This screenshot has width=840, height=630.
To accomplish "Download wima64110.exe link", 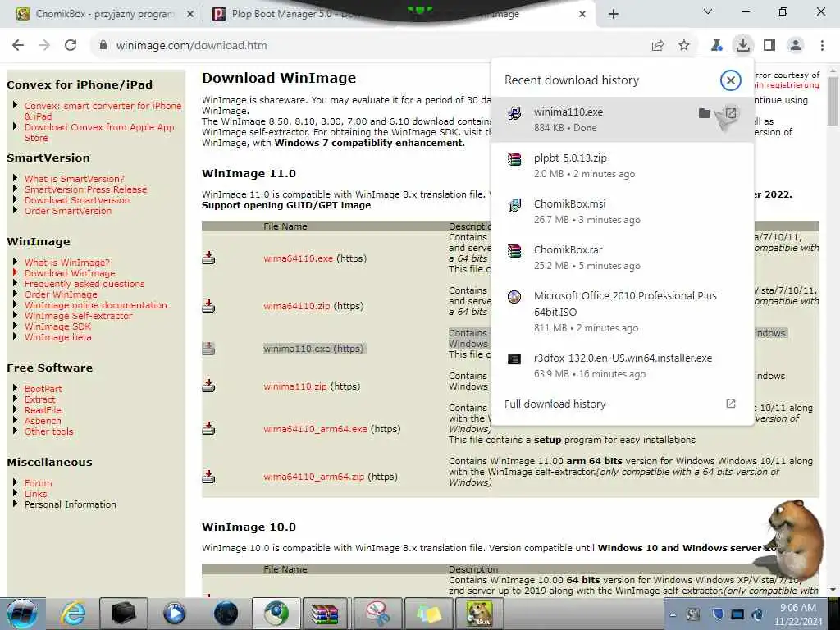I will click(298, 258).
